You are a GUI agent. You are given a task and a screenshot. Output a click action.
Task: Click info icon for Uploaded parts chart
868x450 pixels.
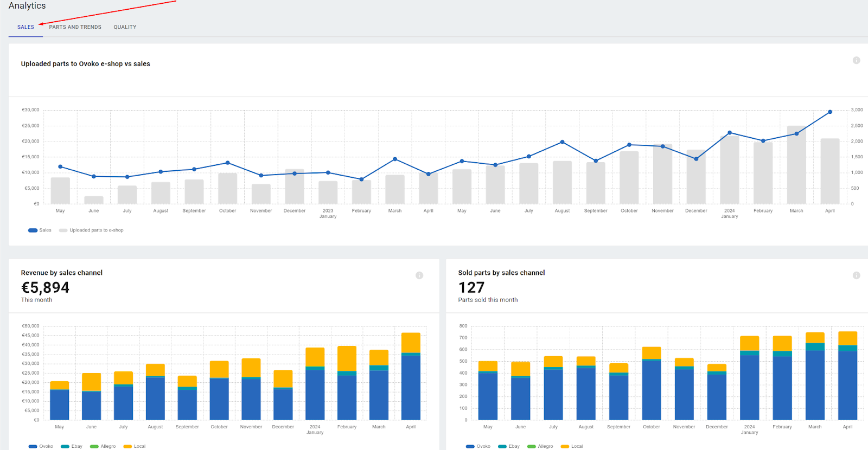[x=856, y=60]
